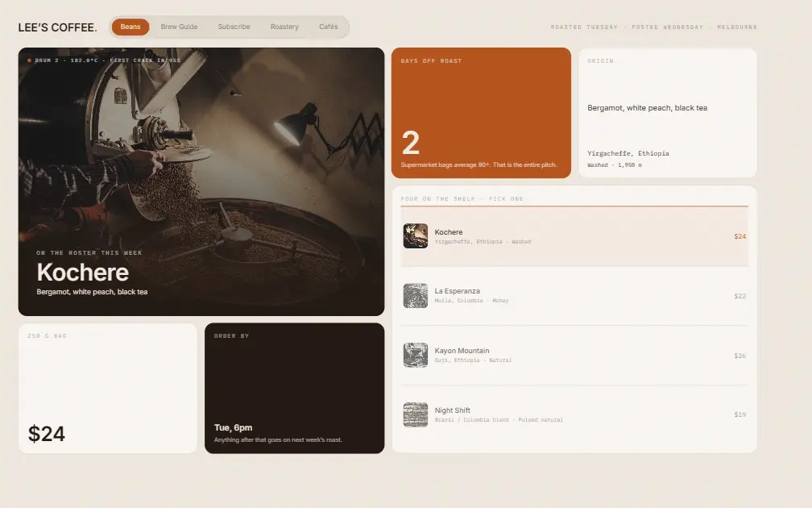Switch to the Brew Guide tab

point(179,27)
